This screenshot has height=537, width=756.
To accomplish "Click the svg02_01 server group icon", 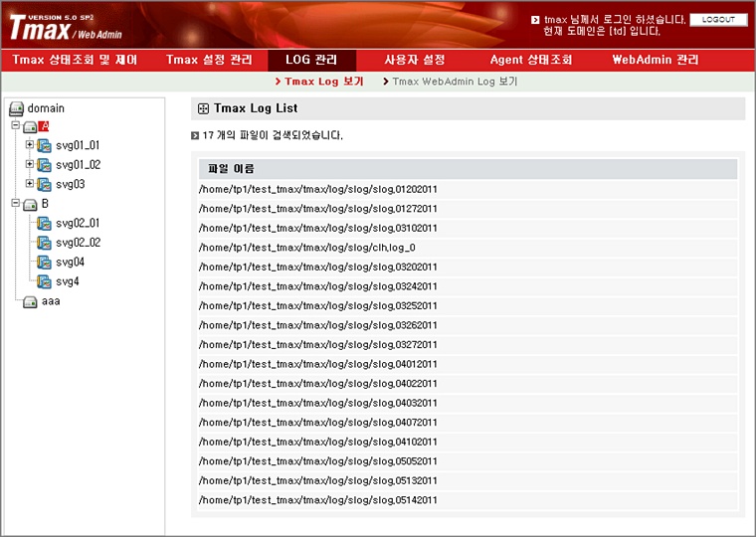I will pyautogui.click(x=44, y=224).
